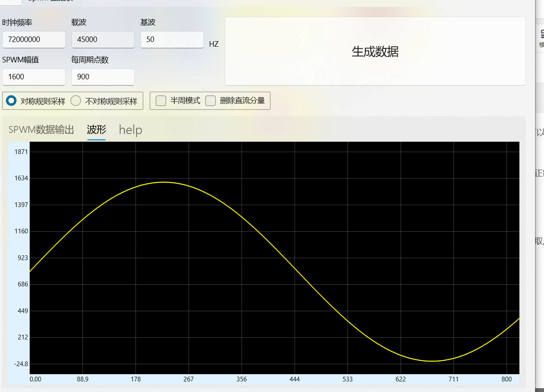Click the 800 x-axis label
The height and width of the screenshot is (392, 544).
pos(506,379)
